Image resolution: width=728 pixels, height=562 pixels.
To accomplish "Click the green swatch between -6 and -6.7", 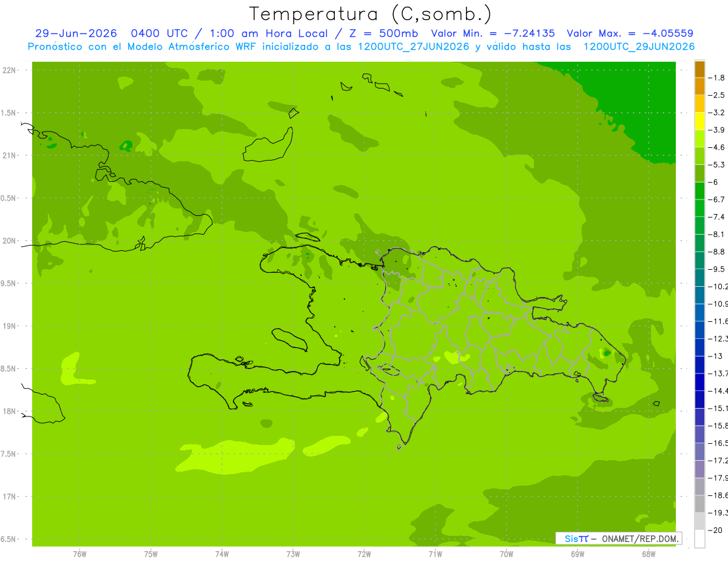I will pyautogui.click(x=699, y=190).
